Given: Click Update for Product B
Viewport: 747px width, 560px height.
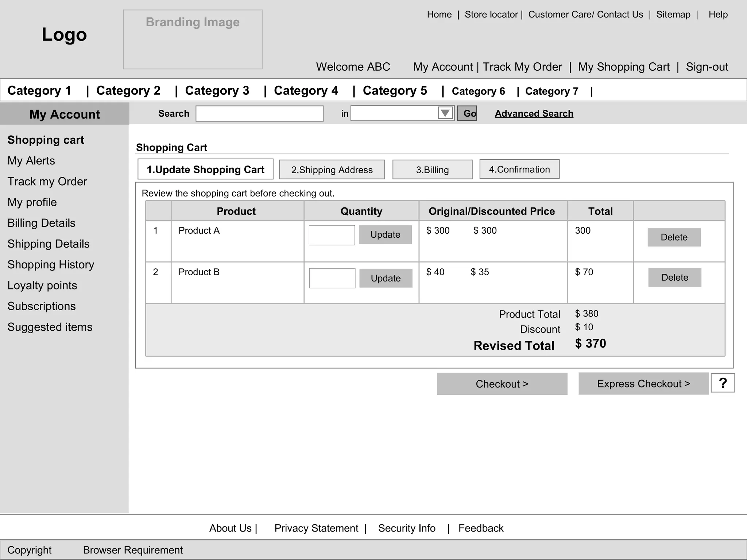Looking at the screenshot, I should pyautogui.click(x=386, y=278).
